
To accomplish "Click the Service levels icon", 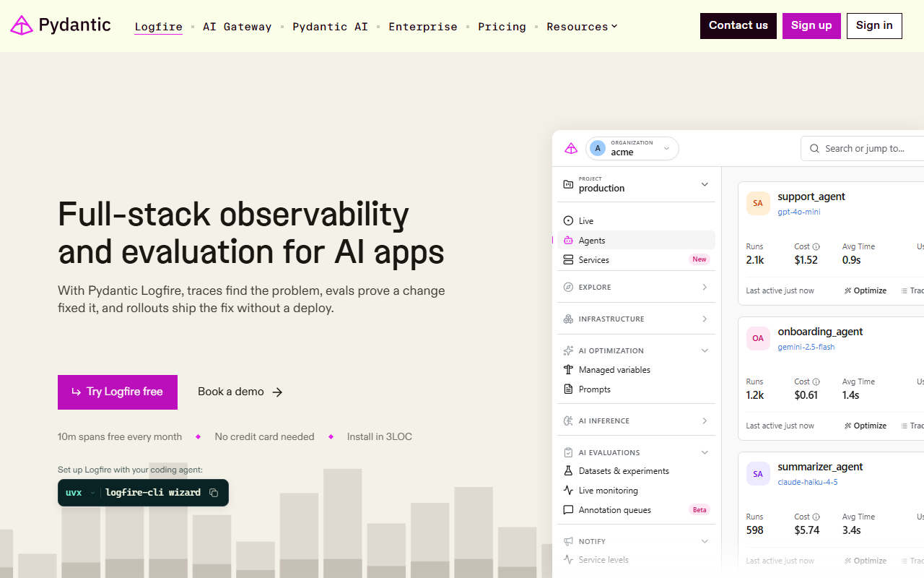I will pyautogui.click(x=568, y=560).
